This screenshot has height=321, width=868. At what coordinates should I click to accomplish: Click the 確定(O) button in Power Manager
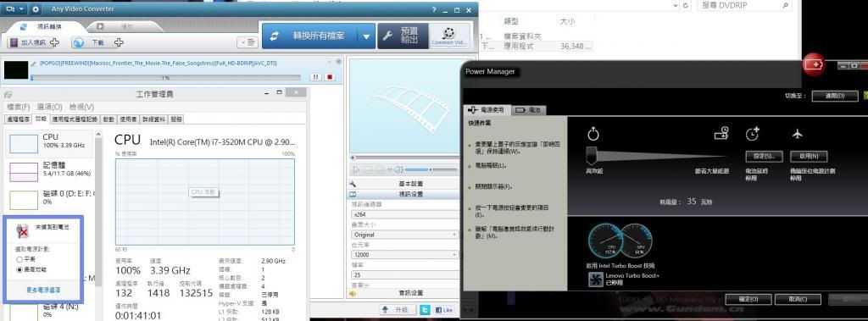point(749,299)
